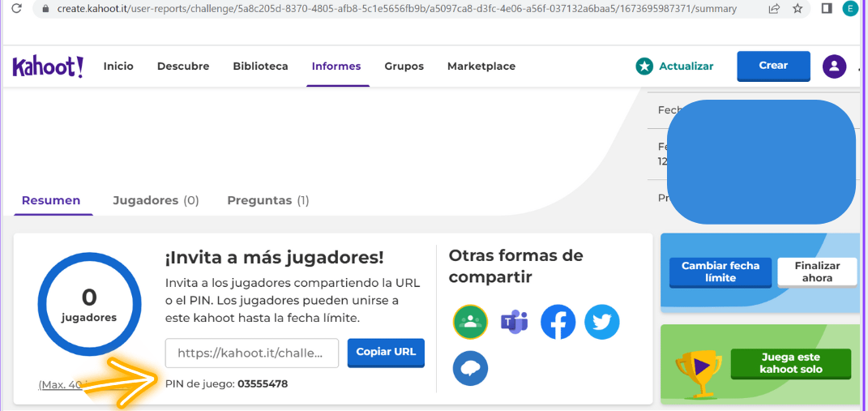The image size is (868, 411).
Task: Click the browser address bar URL
Action: [397, 9]
